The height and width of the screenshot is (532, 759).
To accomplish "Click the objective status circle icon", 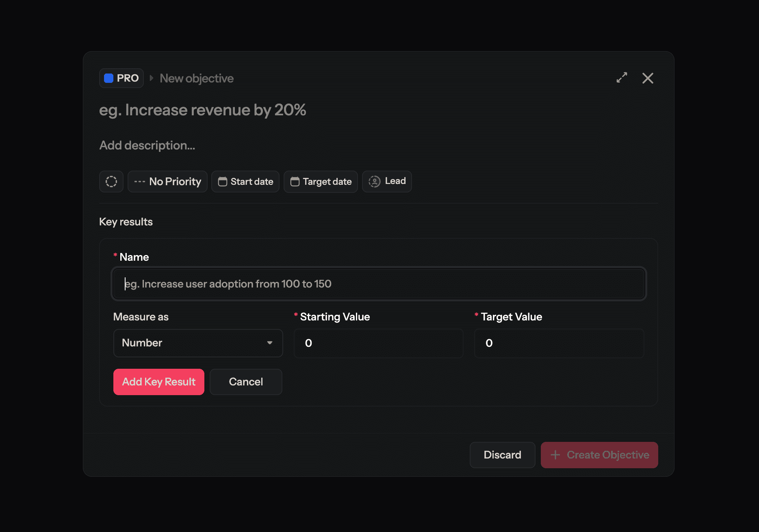I will point(111,182).
